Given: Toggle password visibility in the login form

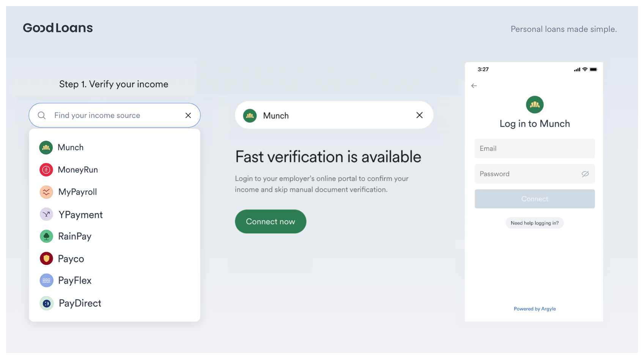Looking at the screenshot, I should pos(585,173).
